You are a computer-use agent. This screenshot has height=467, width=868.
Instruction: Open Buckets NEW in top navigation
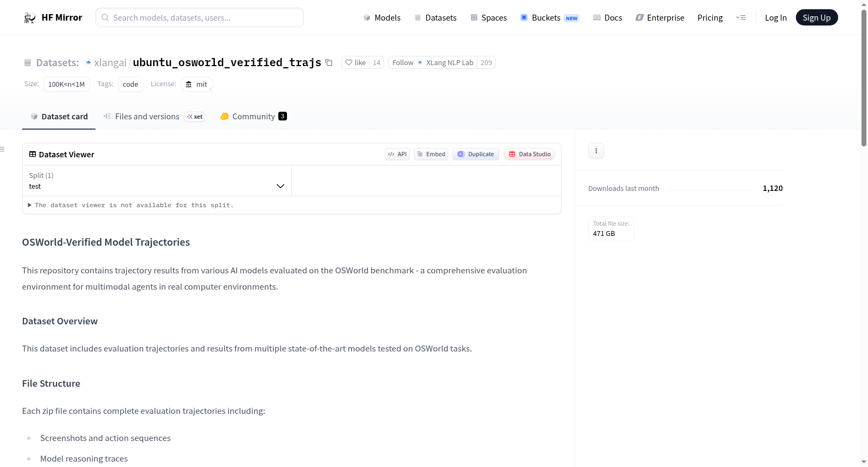(x=550, y=17)
